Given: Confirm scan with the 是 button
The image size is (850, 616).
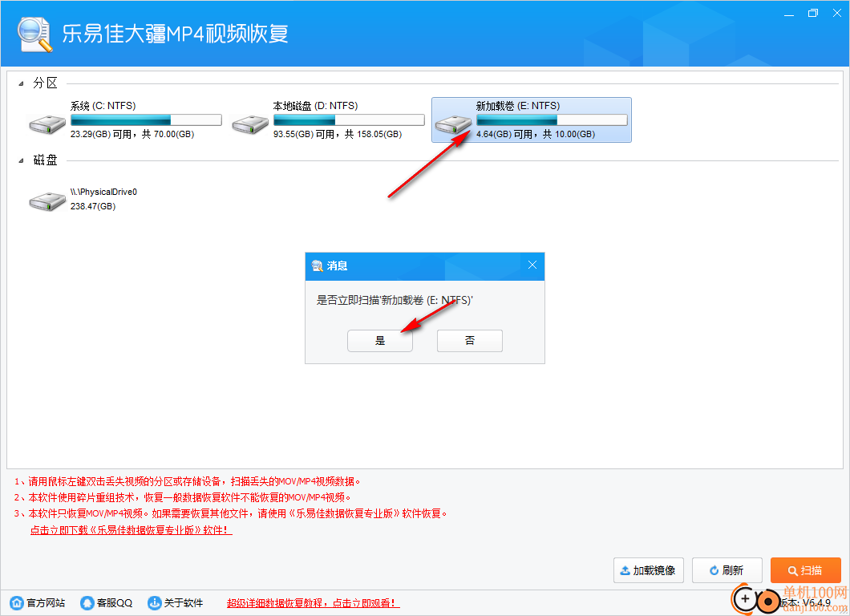Looking at the screenshot, I should [x=380, y=341].
